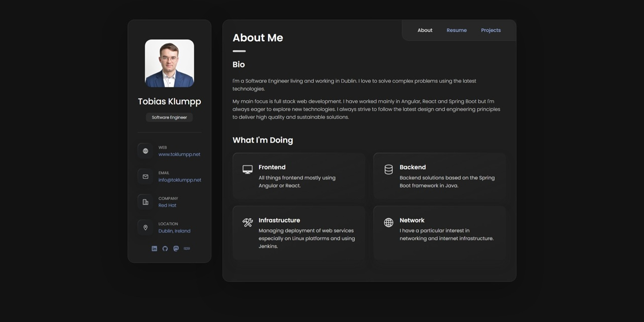Click the DEV badge icon
Screen dimensions: 644x322
pos(187,248)
